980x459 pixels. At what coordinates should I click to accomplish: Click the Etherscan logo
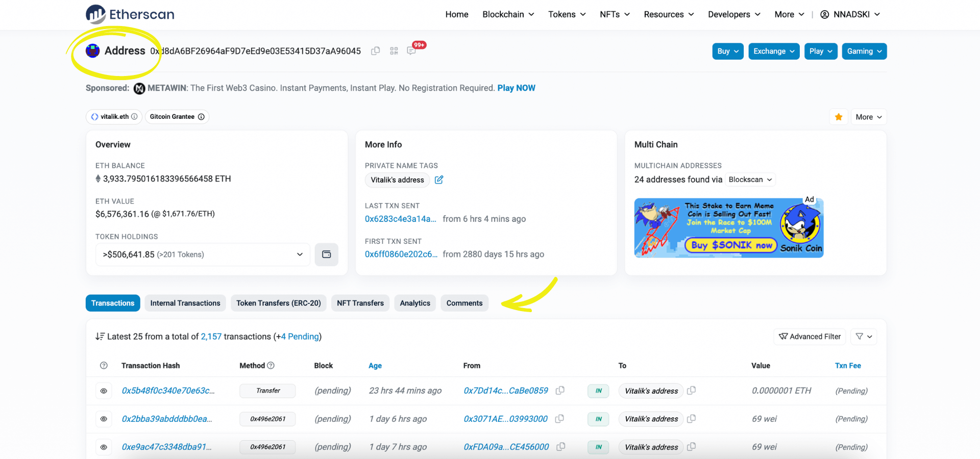129,14
